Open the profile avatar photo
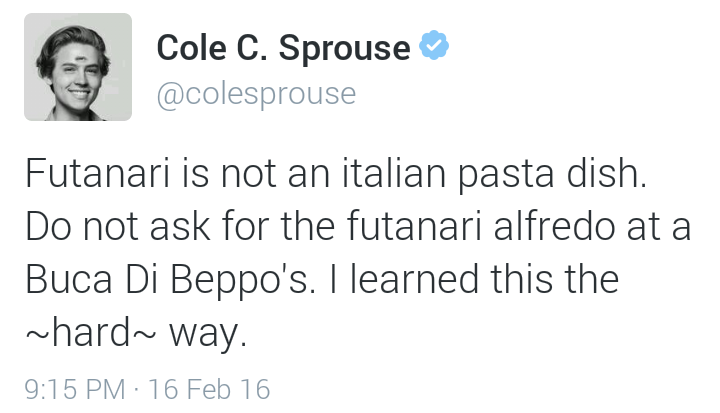Screen dimensions: 720x413 (78, 67)
